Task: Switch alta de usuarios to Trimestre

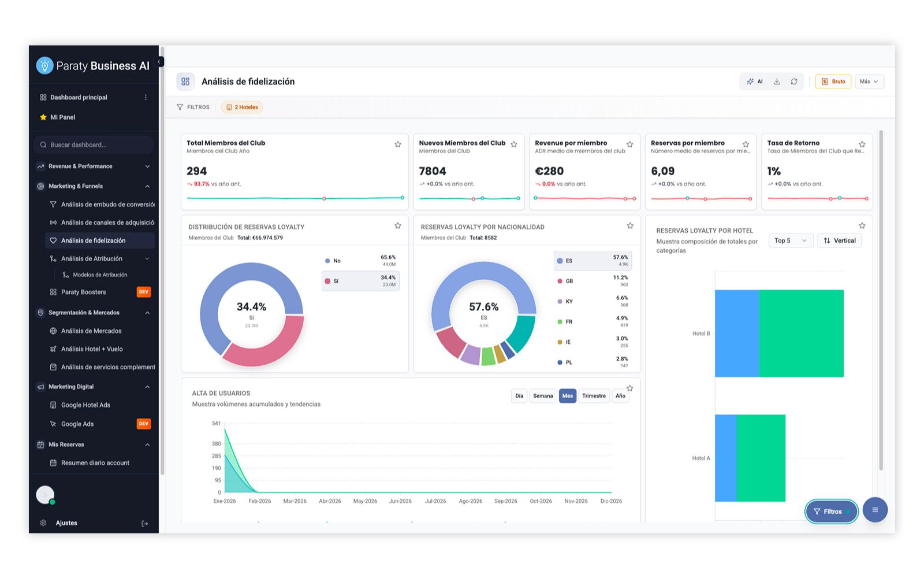Action: [x=594, y=396]
